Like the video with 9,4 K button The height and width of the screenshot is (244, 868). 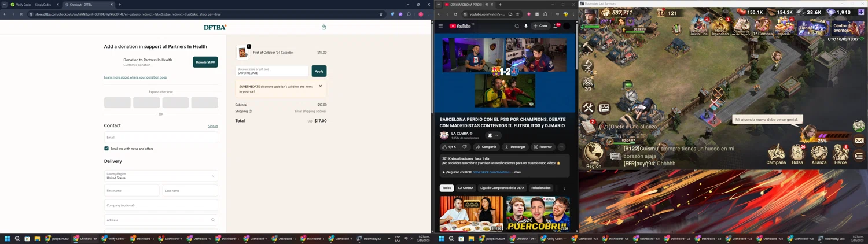449,147
